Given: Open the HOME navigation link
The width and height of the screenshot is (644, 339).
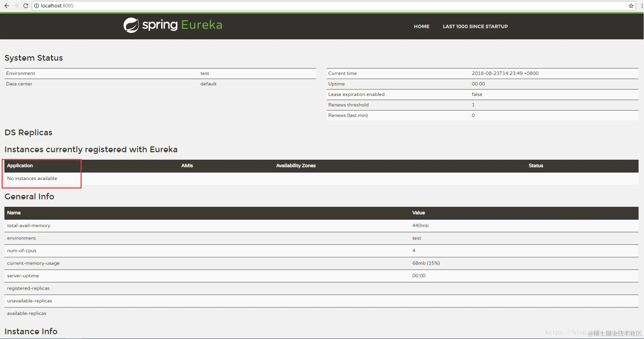Looking at the screenshot, I should [x=422, y=26].
